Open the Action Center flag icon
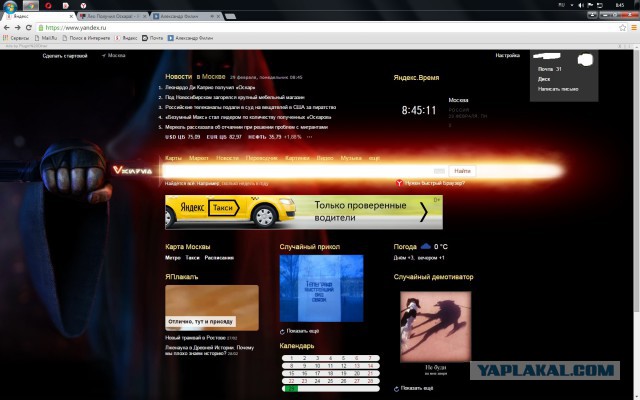 [591, 5]
